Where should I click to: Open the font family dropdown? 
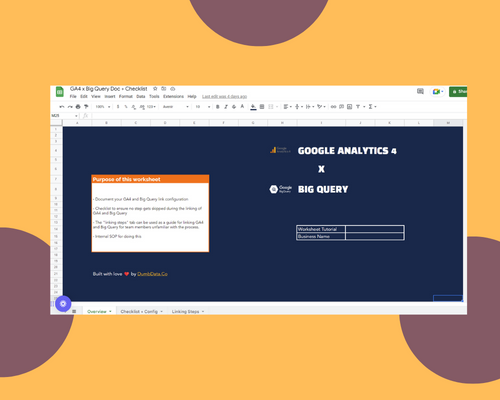point(176,107)
